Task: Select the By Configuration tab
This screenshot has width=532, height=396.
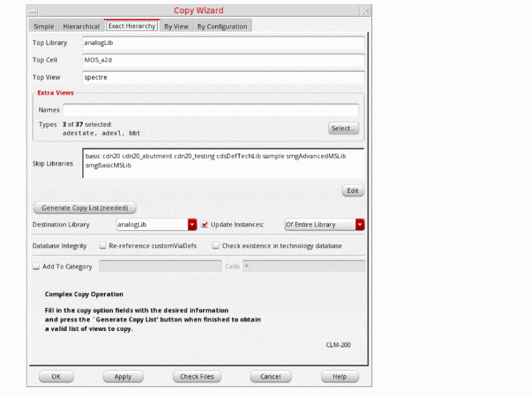Action: coord(222,27)
